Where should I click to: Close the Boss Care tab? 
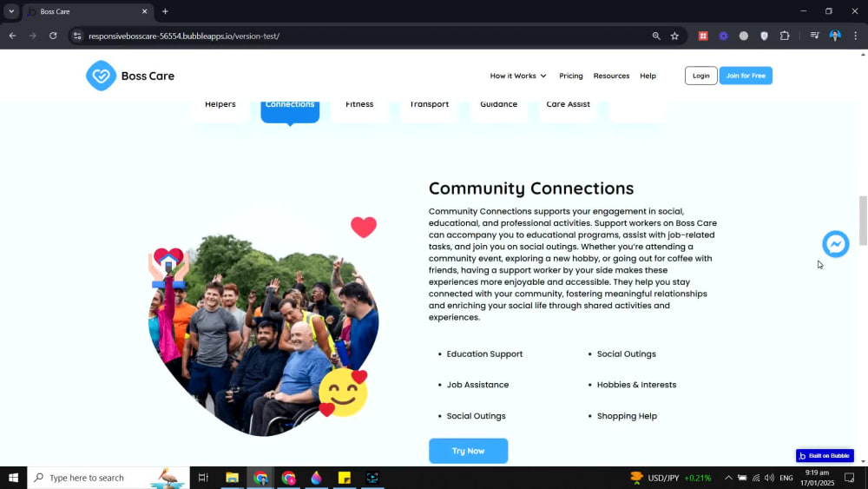point(144,11)
